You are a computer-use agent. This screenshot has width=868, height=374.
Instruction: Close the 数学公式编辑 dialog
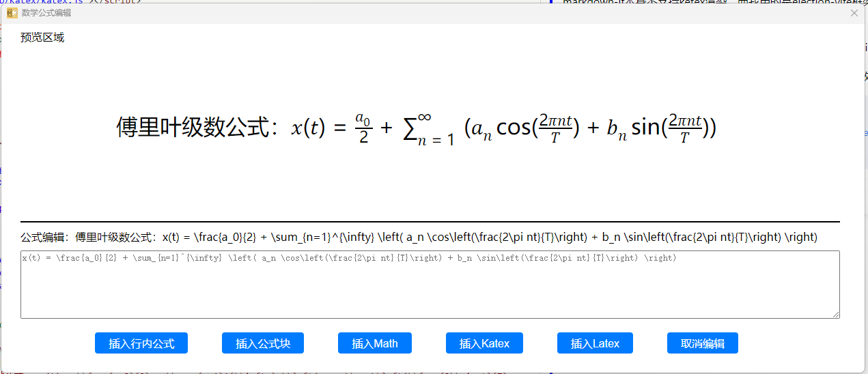(x=854, y=13)
